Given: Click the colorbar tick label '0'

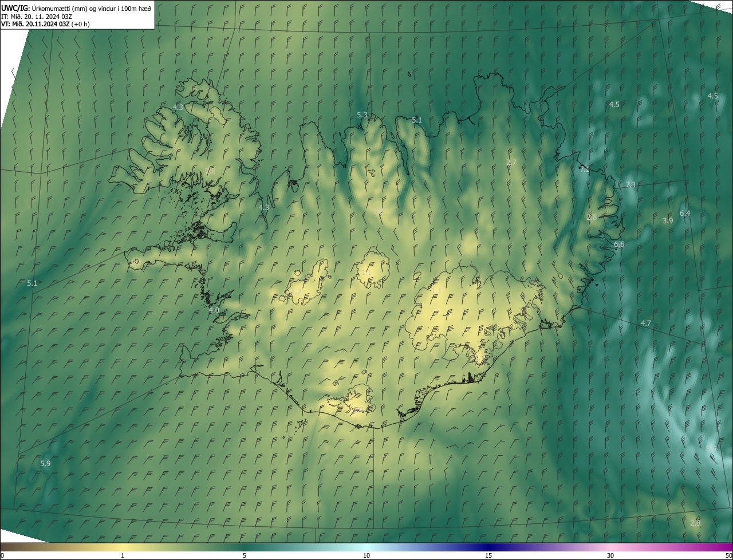Looking at the screenshot, I should coord(2,555).
